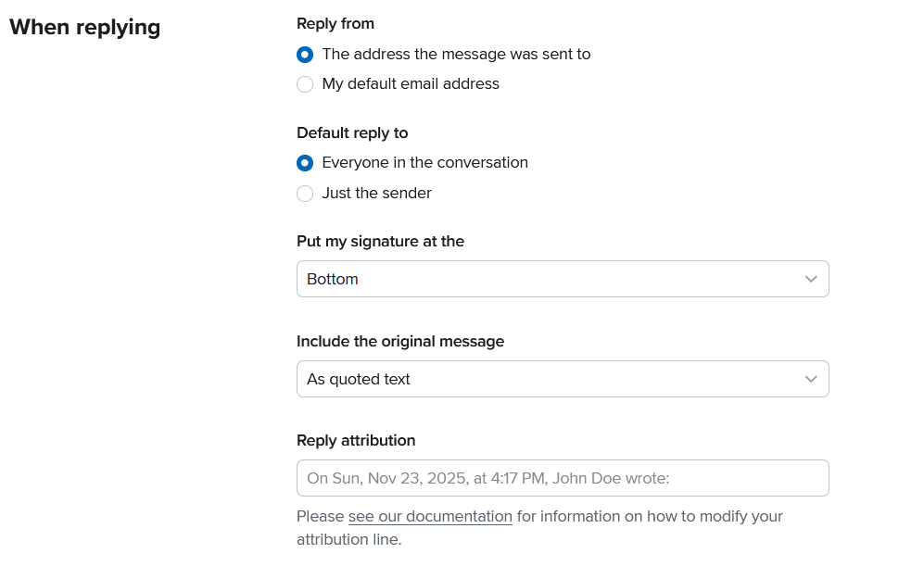924x566 pixels.
Task: Click the "Include the original message" label
Action: click(400, 341)
